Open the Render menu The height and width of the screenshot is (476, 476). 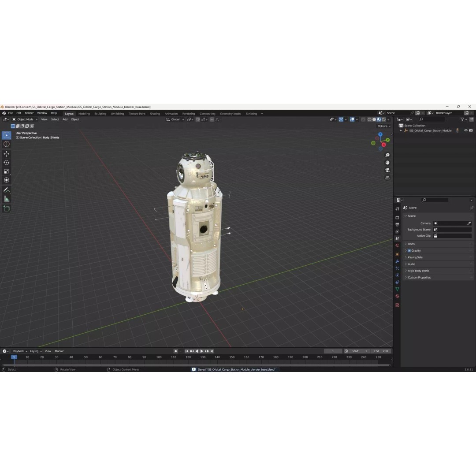[29, 113]
